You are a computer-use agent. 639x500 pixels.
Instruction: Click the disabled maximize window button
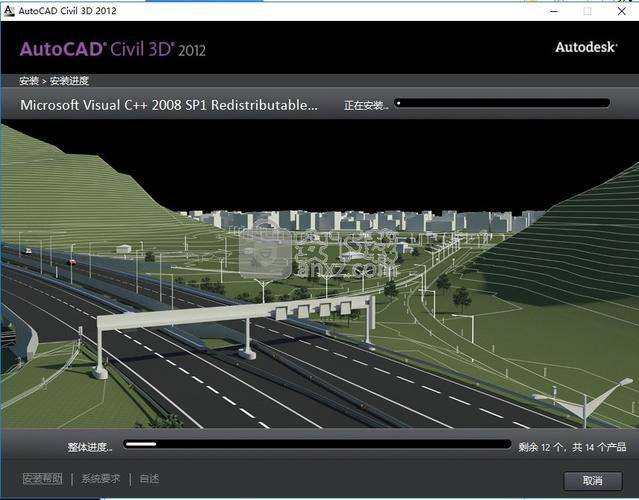(x=588, y=11)
